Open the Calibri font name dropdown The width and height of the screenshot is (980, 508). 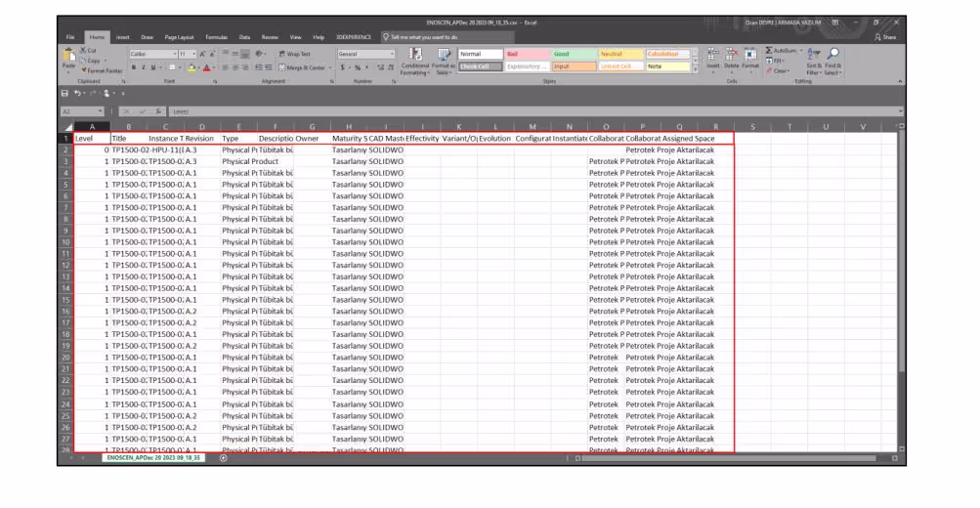(x=174, y=55)
